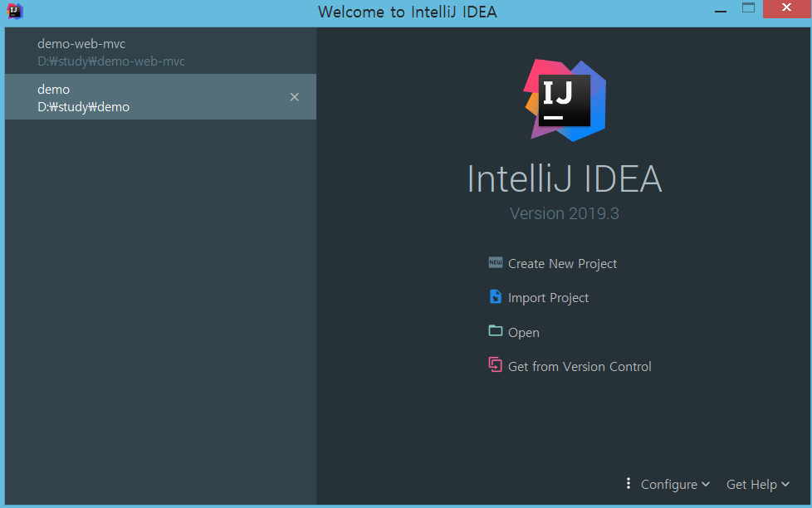This screenshot has width=812, height=508.
Task: Click the Import Project file icon
Action: tap(495, 296)
